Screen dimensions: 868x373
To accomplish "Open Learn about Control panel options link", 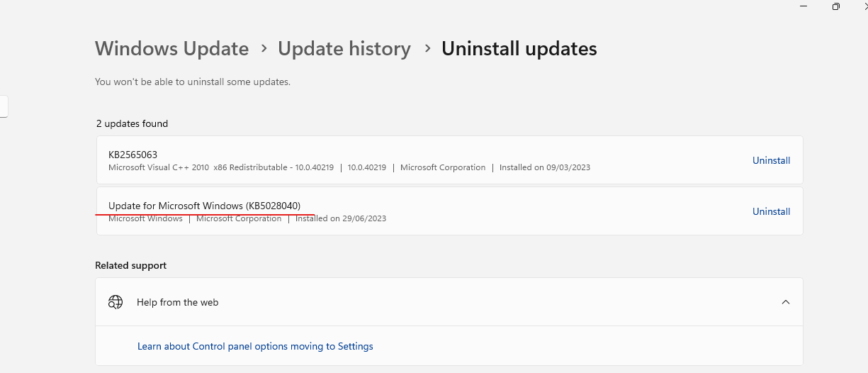I will pos(255,346).
